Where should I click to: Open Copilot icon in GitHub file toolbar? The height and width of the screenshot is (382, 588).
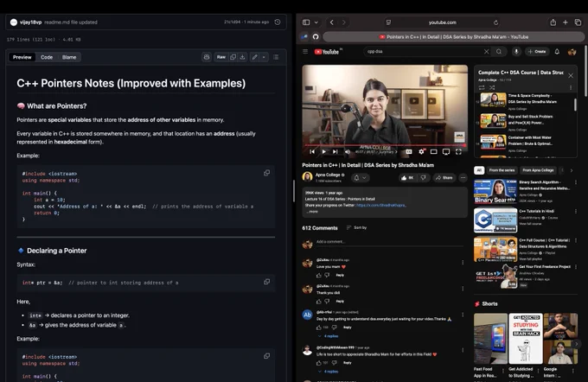(x=207, y=57)
